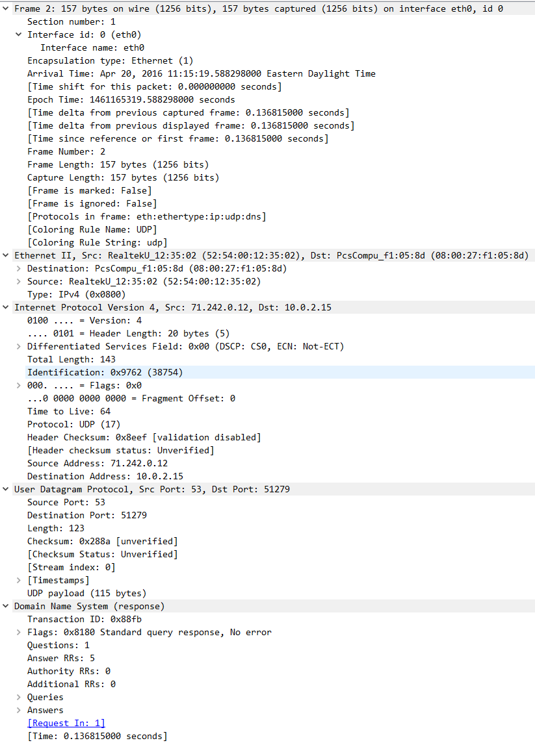Collapse the Frame 2 top-level tree item
535x756 pixels.
[7, 8]
